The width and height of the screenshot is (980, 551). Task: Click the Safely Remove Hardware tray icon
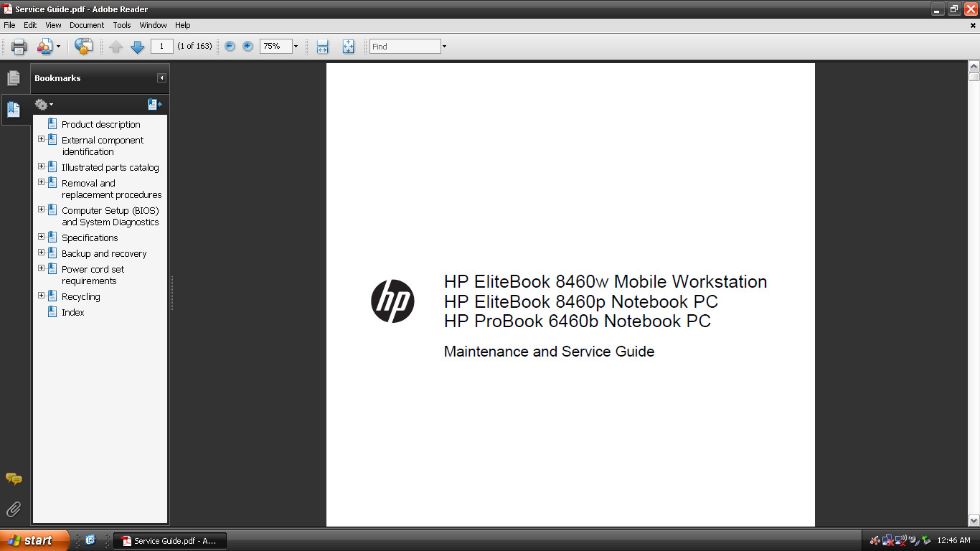[927, 540]
